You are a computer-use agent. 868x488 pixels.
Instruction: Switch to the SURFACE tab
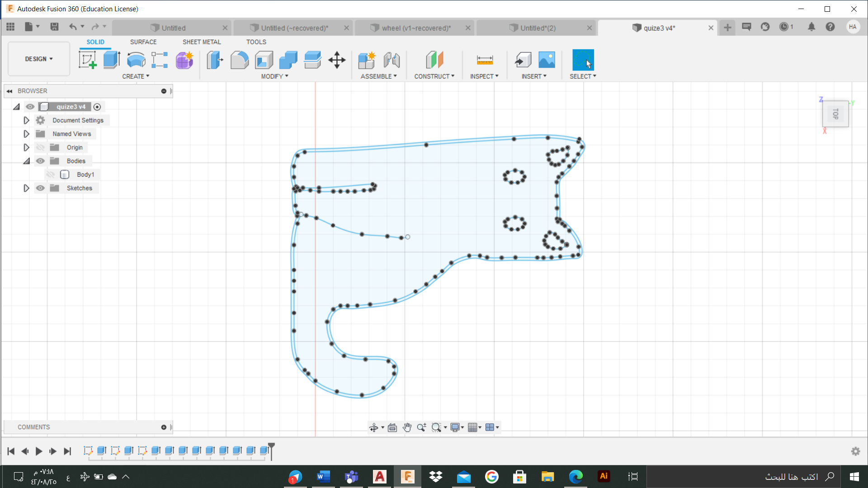pyautogui.click(x=143, y=42)
